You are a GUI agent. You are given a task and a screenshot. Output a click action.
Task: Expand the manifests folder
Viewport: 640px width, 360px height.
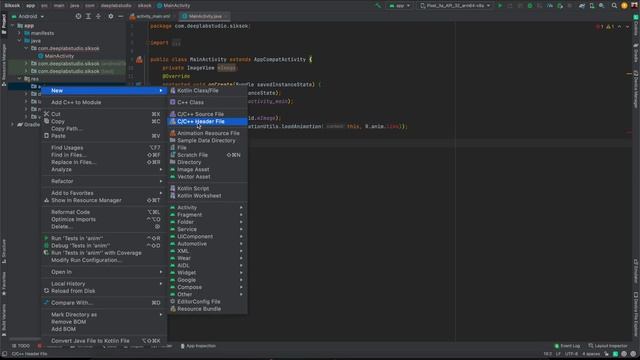click(19, 33)
